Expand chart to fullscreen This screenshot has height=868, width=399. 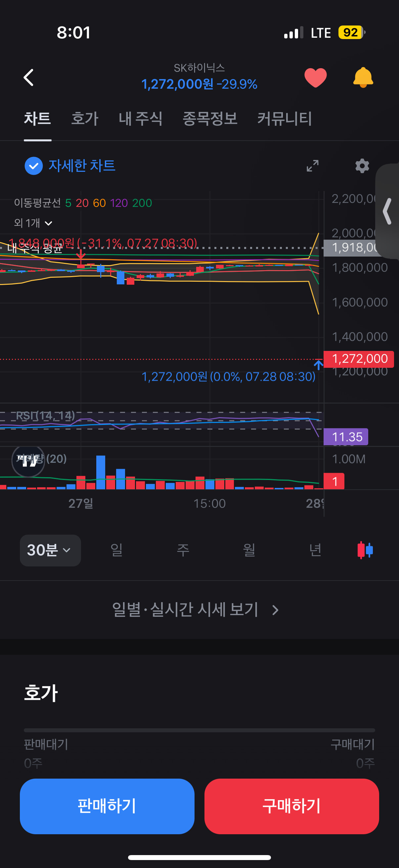[312, 166]
